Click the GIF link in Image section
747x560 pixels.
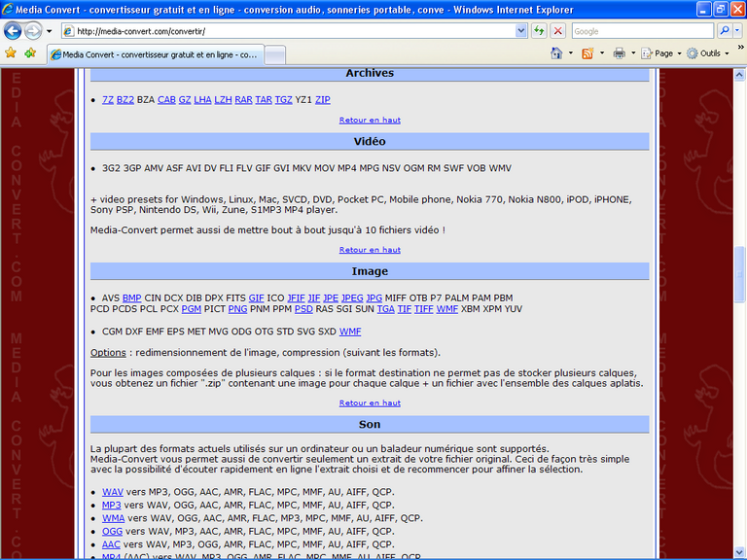coord(257,298)
